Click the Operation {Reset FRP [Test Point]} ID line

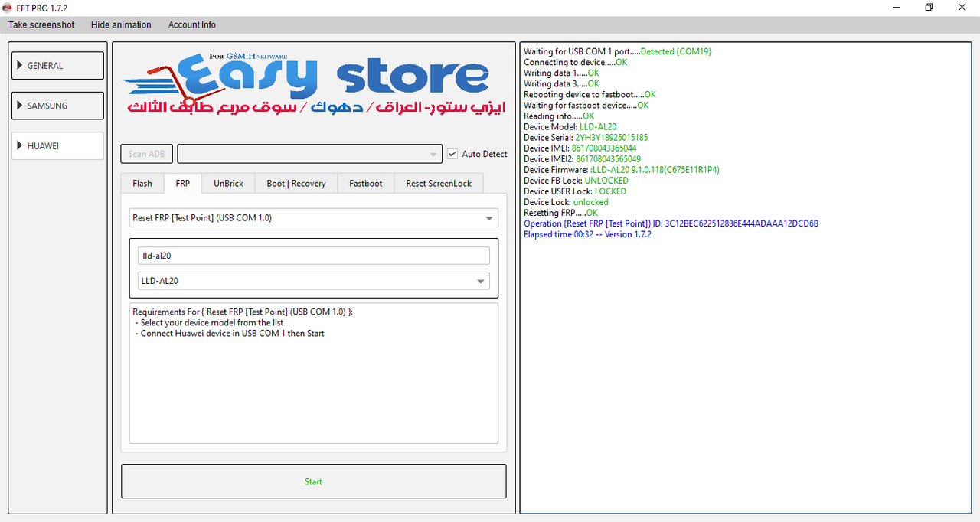pyautogui.click(x=671, y=223)
